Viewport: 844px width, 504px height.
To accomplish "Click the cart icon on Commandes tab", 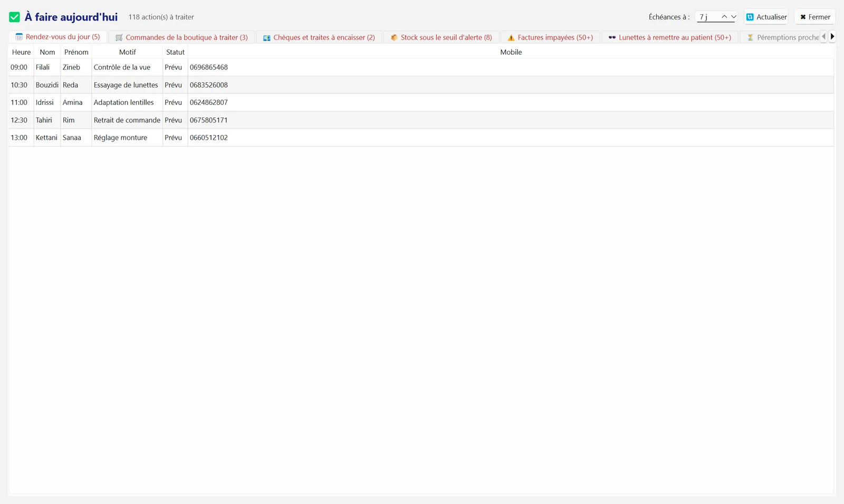I will coord(119,37).
